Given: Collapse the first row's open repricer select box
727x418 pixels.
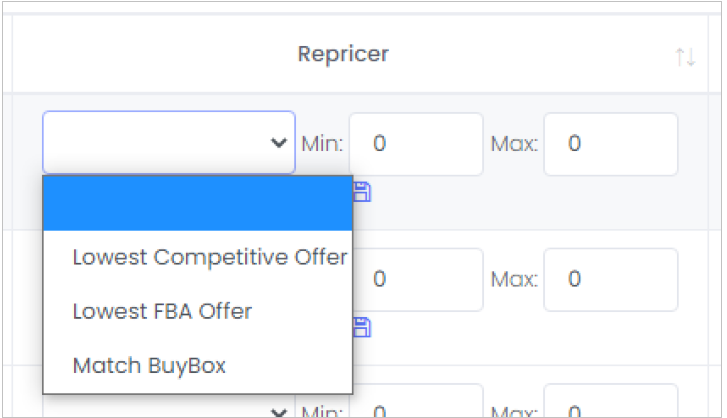Looking at the screenshot, I should pos(169,142).
